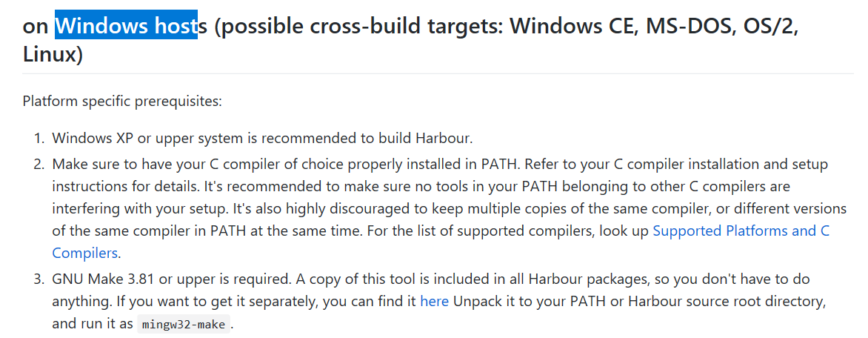This screenshot has height=338, width=868.
Task: Follow the 'here' link for GNU Make
Action: click(x=434, y=302)
